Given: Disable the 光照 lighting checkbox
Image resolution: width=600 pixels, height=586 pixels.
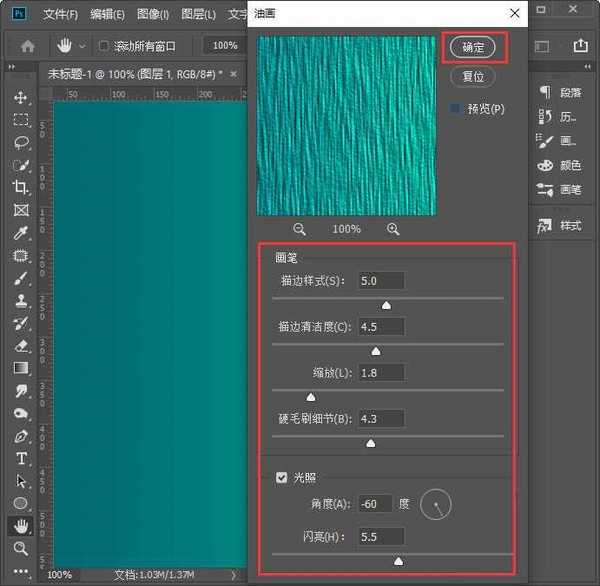Looking at the screenshot, I should click(282, 478).
